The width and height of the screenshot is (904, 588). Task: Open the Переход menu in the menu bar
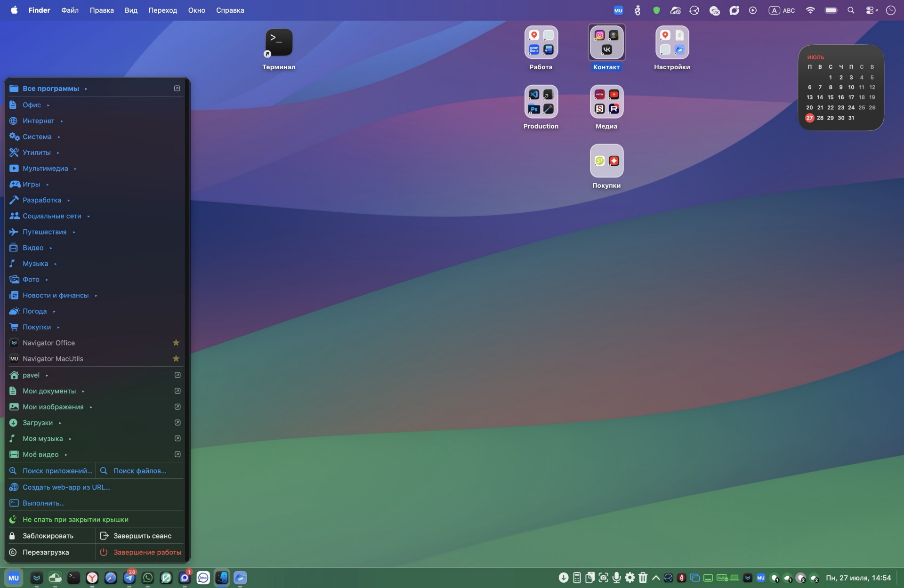(x=163, y=10)
